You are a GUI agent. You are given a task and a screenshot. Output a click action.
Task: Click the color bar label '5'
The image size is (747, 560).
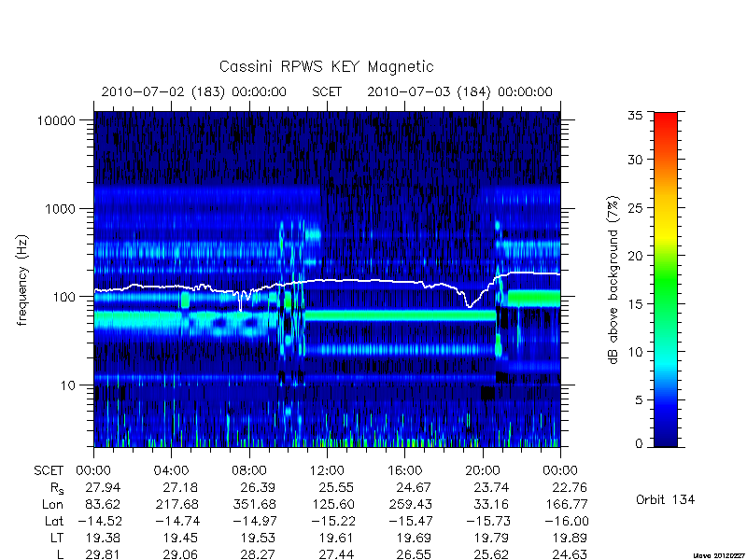639,400
